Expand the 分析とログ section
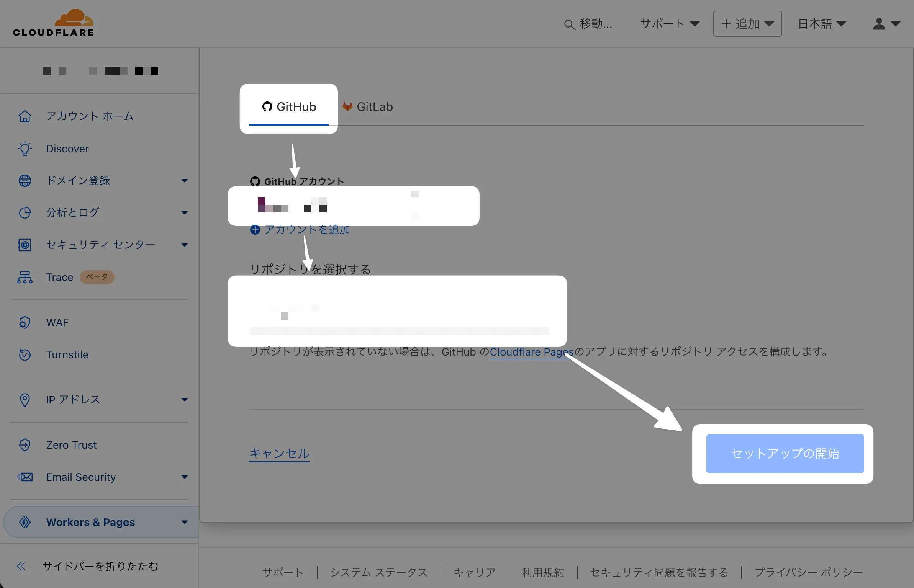Viewport: 914px width, 588px height. [x=185, y=213]
